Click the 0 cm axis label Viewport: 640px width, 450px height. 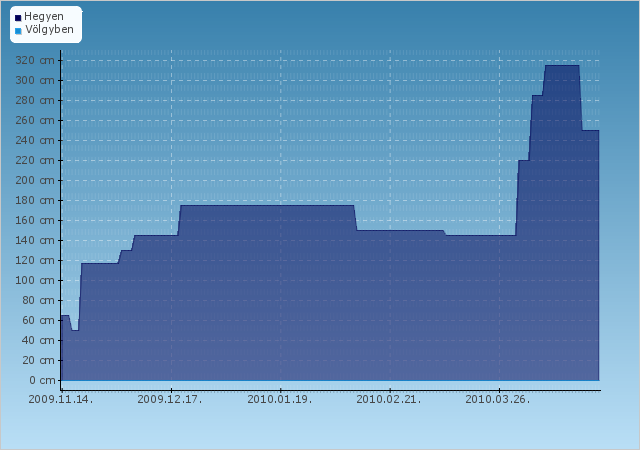click(42, 381)
